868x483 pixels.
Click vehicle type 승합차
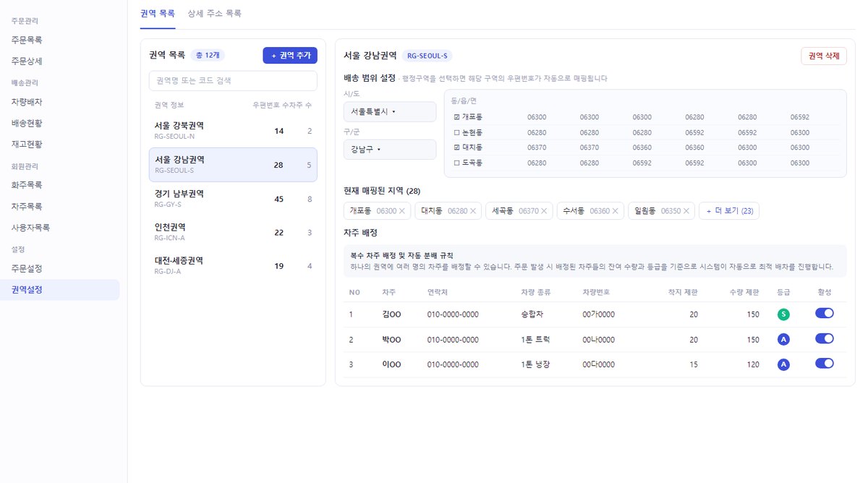point(532,315)
